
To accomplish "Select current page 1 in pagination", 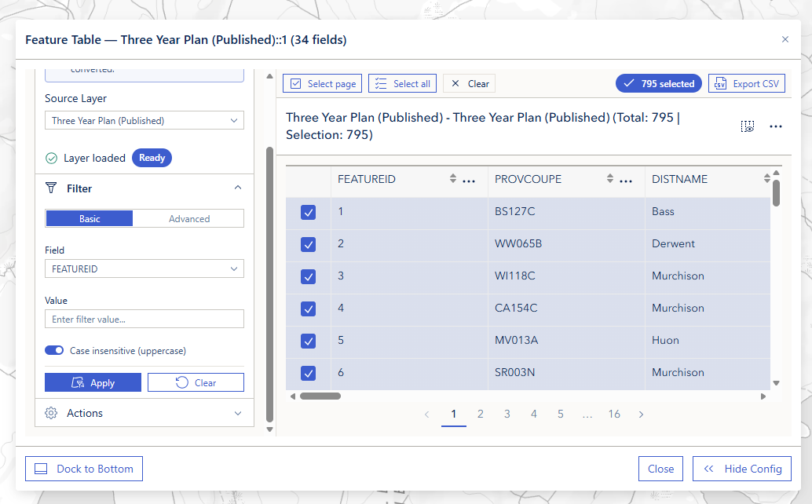I will click(454, 414).
